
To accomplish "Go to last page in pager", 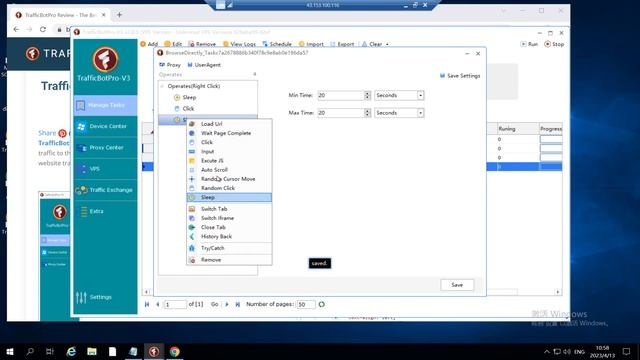I will 238,304.
